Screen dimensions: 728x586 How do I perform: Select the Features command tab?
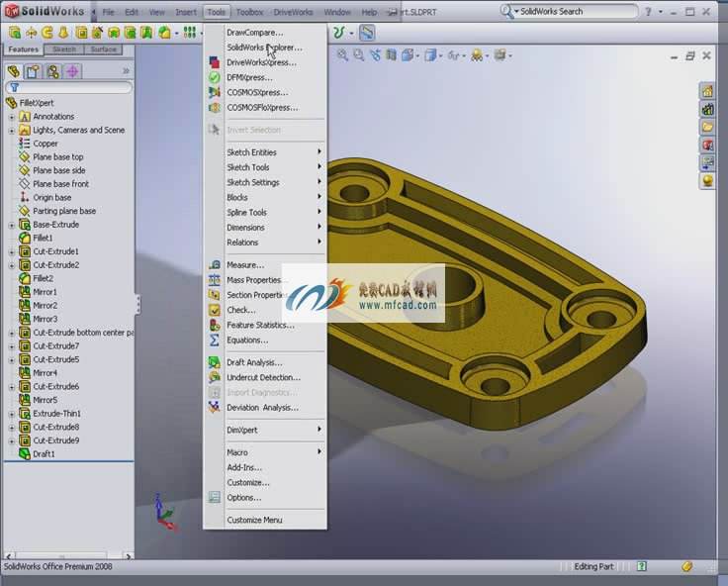pyautogui.click(x=23, y=49)
